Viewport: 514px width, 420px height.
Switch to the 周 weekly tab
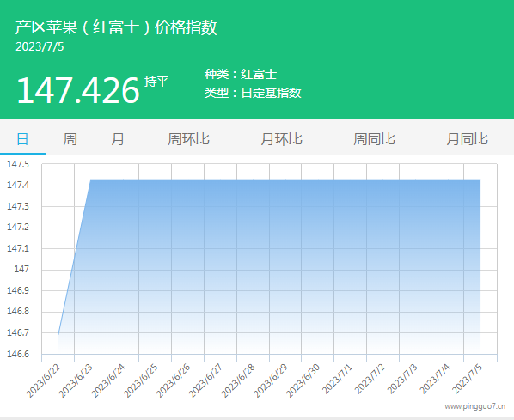70,139
